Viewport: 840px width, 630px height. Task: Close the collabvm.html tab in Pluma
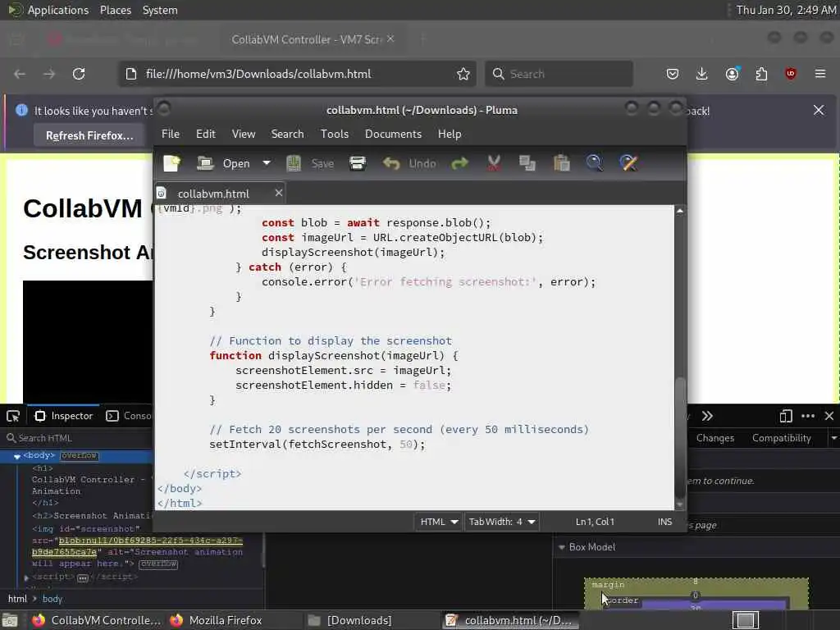point(279,193)
